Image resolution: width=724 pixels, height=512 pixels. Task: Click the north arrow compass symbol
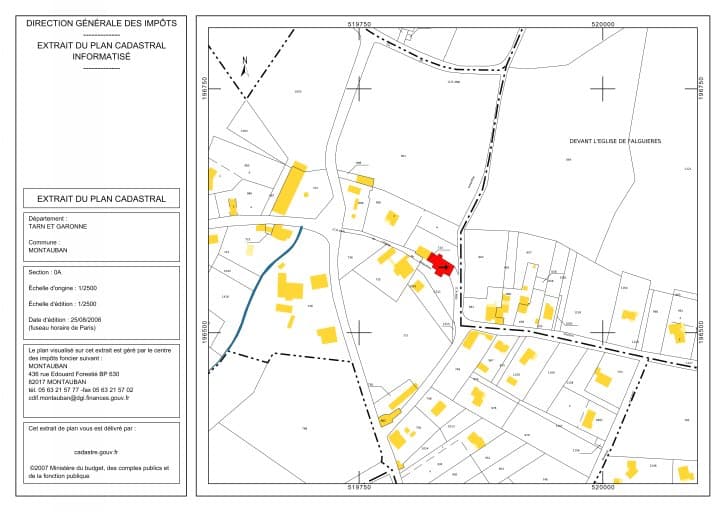click(244, 66)
